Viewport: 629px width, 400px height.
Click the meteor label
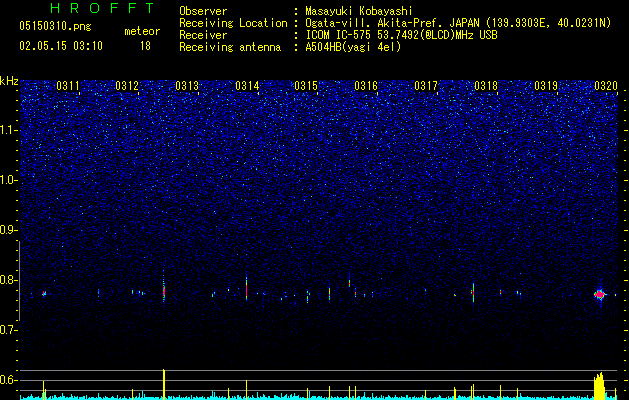click(142, 31)
